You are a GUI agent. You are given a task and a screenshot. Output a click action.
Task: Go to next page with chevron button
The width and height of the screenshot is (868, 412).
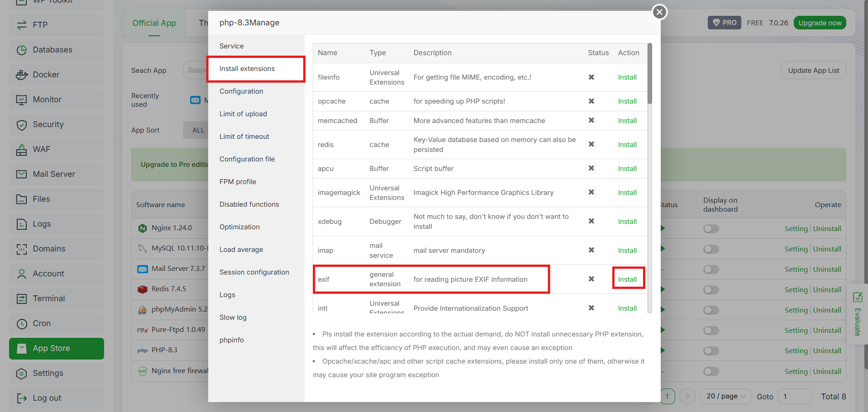point(687,396)
